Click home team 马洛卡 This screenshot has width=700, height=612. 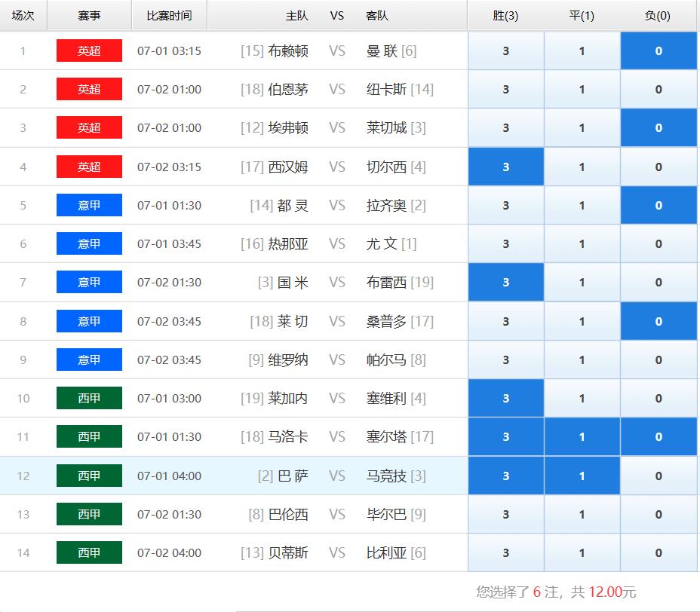pyautogui.click(x=288, y=436)
